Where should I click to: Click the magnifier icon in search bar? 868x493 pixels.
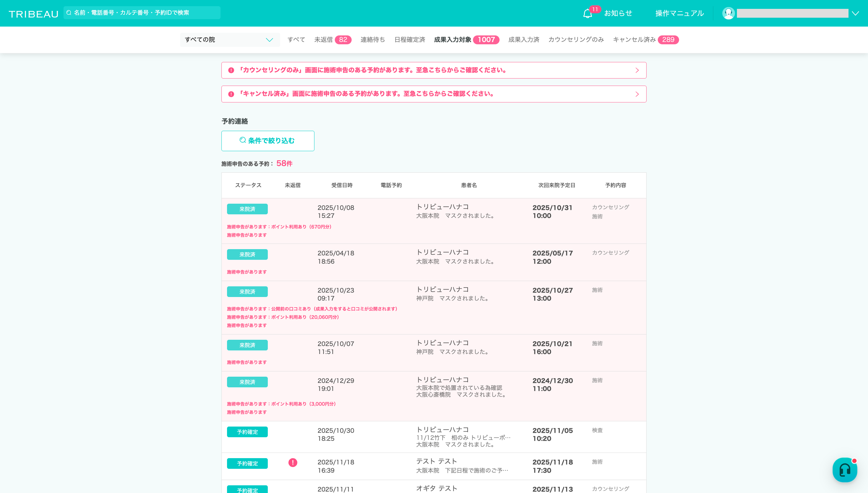pyautogui.click(x=69, y=13)
